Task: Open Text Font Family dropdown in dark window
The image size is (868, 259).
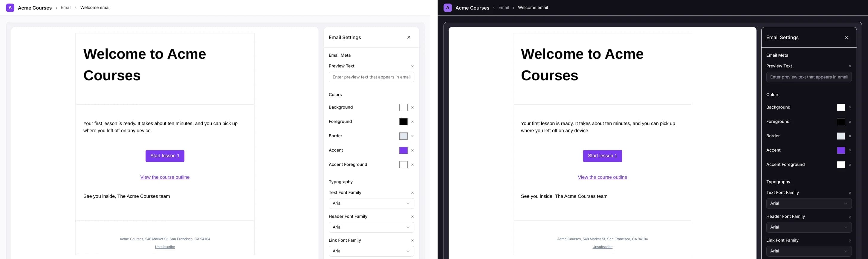Action: coord(809,203)
